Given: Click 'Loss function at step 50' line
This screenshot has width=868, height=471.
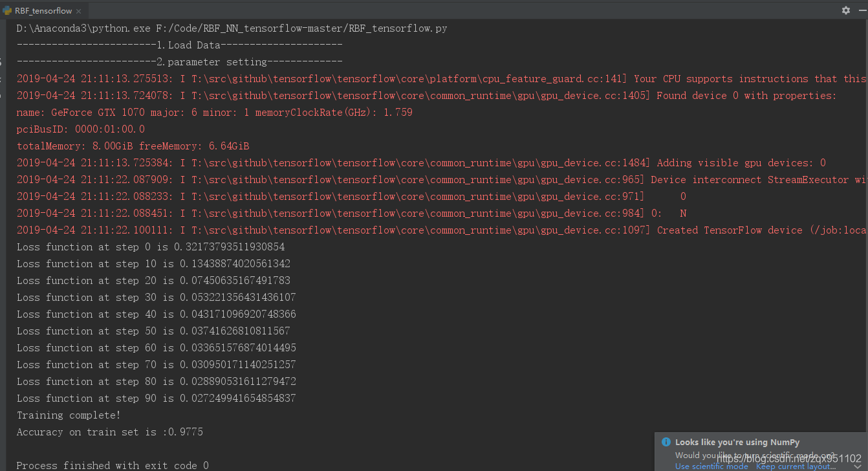Looking at the screenshot, I should [153, 331].
